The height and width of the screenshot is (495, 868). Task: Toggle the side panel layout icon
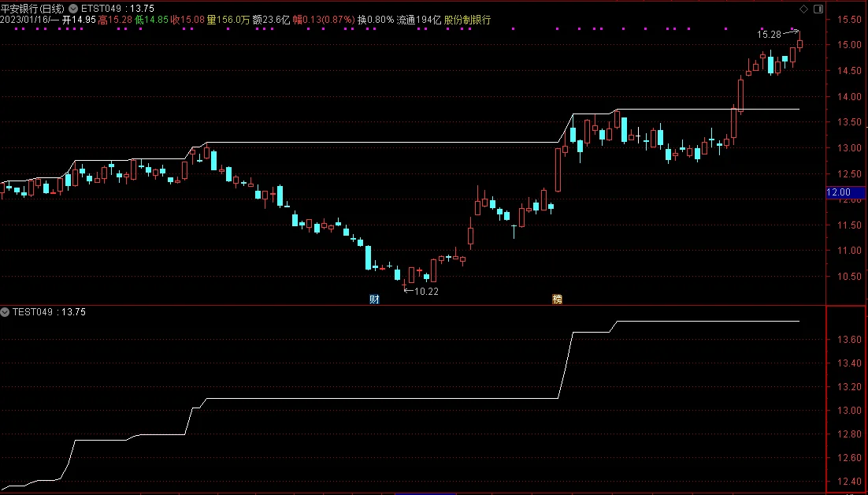[x=818, y=9]
